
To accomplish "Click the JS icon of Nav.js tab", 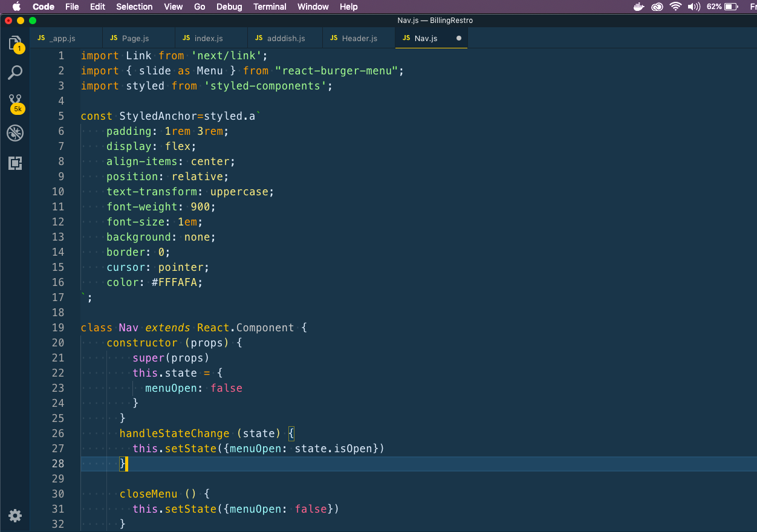I will pos(406,38).
